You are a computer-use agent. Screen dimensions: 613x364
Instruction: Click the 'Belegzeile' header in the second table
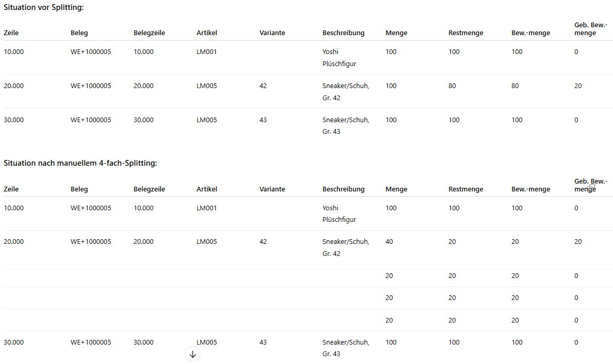click(149, 189)
